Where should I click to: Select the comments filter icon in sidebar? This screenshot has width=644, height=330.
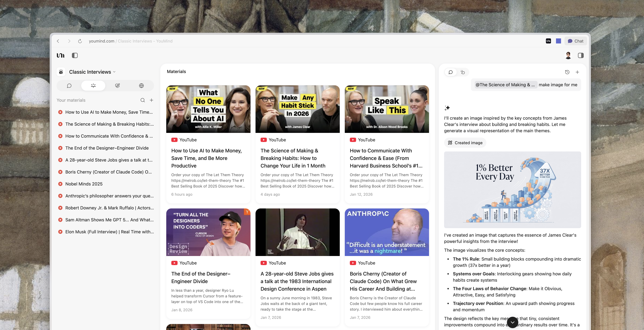click(69, 85)
